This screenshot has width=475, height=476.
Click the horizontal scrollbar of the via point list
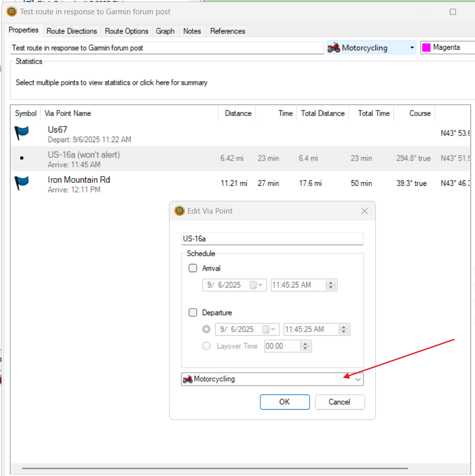pyautogui.click(x=215, y=468)
